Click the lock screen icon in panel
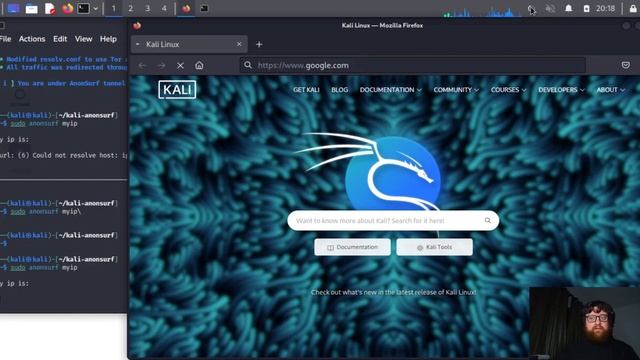 point(633,9)
